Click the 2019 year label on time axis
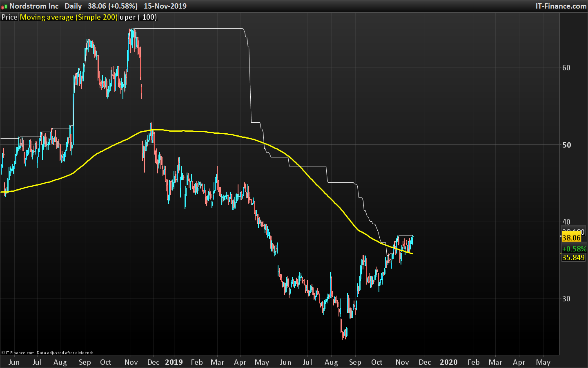Screen dimensions: 588x368 pyautogui.click(x=174, y=362)
